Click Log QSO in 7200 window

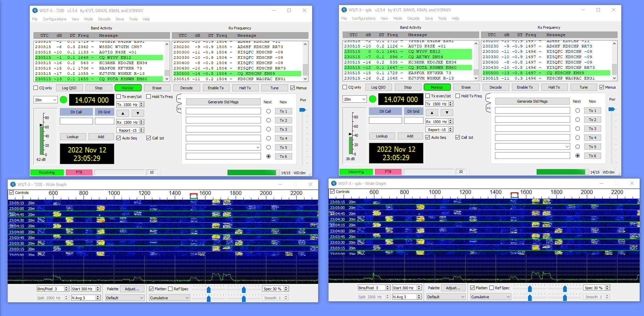(69, 88)
